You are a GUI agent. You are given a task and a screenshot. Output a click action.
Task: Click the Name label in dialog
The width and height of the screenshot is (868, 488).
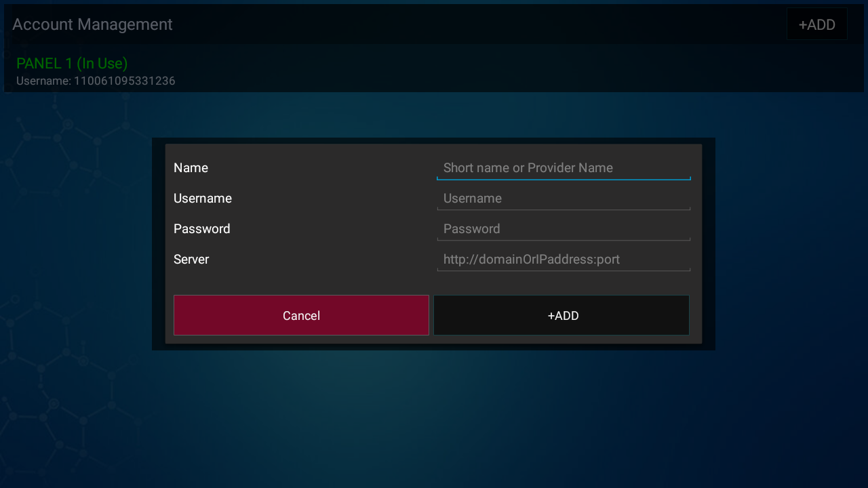pyautogui.click(x=191, y=168)
